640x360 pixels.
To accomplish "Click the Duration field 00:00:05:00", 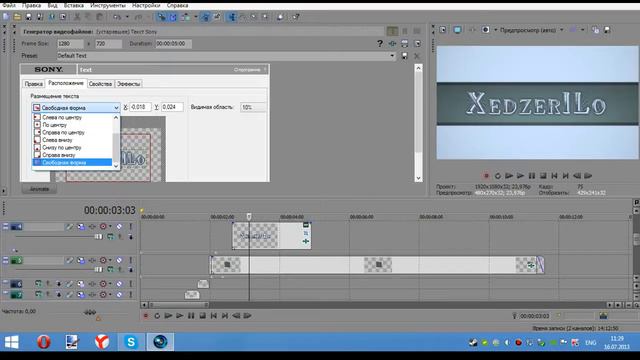I will (173, 43).
